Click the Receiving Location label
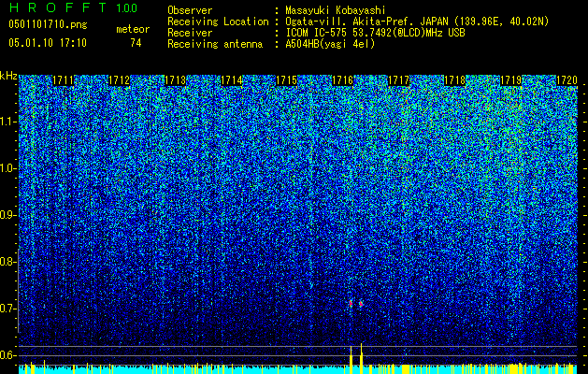 tap(218, 22)
